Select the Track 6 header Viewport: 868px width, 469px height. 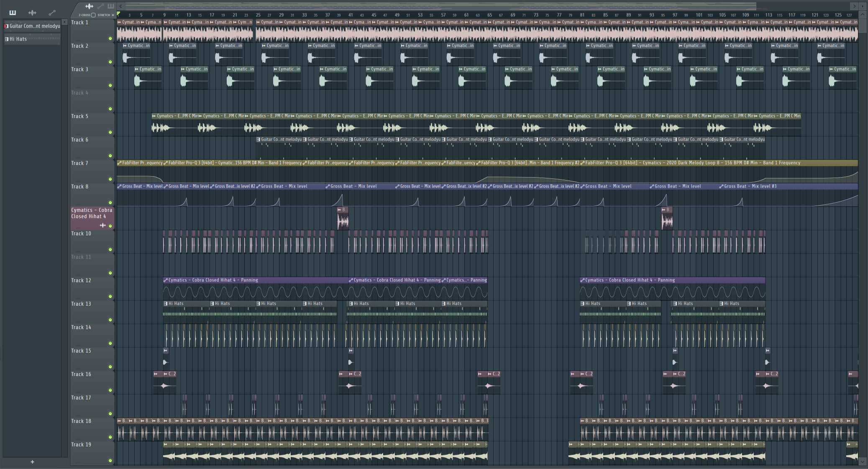92,148
